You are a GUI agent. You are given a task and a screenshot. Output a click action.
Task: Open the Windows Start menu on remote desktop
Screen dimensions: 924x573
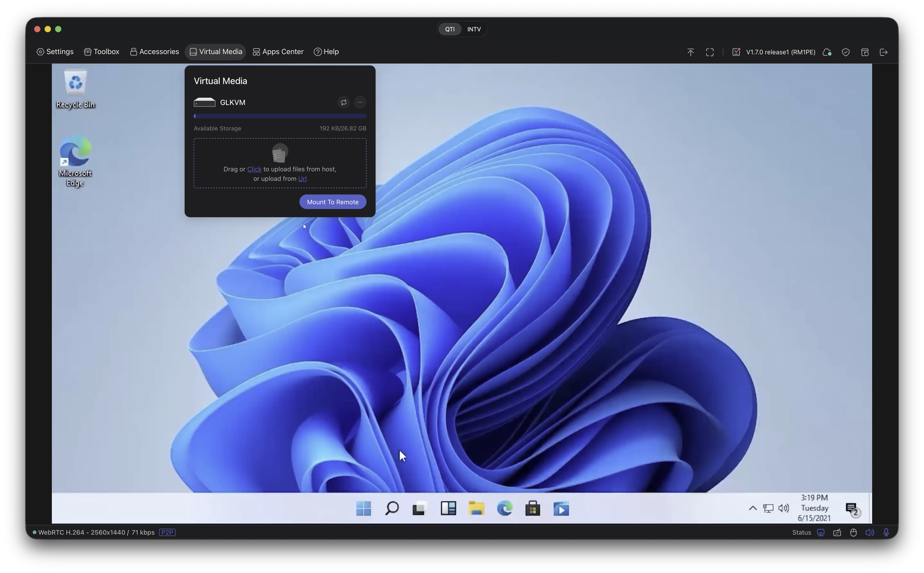point(363,508)
